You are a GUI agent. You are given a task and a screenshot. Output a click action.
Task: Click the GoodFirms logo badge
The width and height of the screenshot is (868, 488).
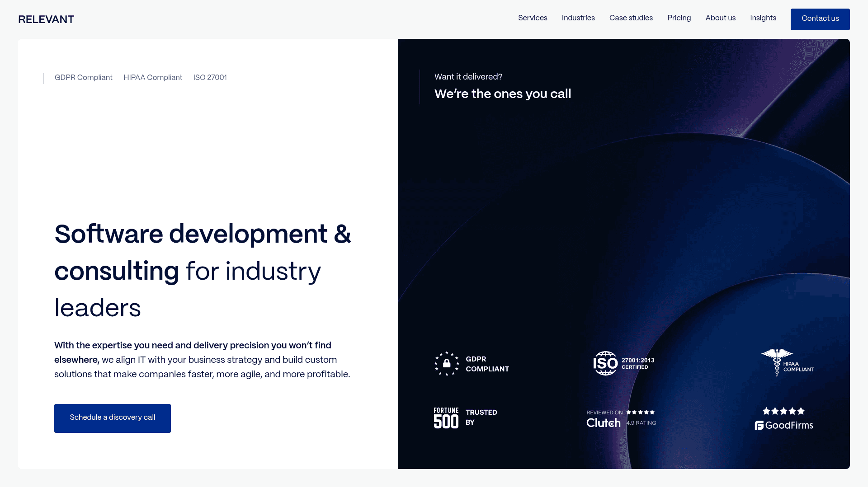[x=784, y=425]
